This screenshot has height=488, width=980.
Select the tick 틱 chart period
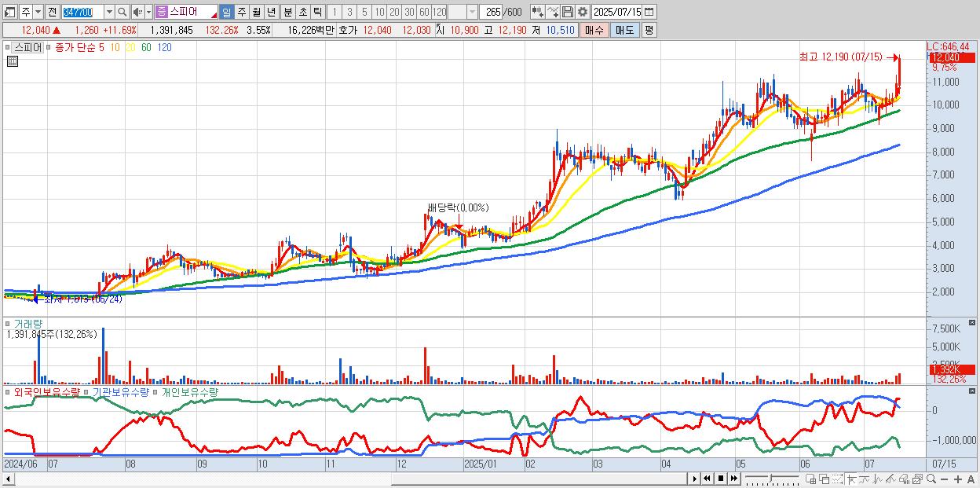(317, 12)
